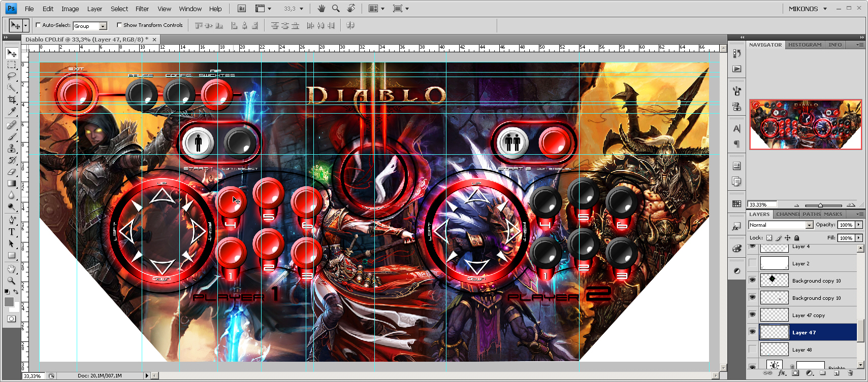Screen dimensions: 868x382
Task: Switch to the Masks tab
Action: point(833,214)
